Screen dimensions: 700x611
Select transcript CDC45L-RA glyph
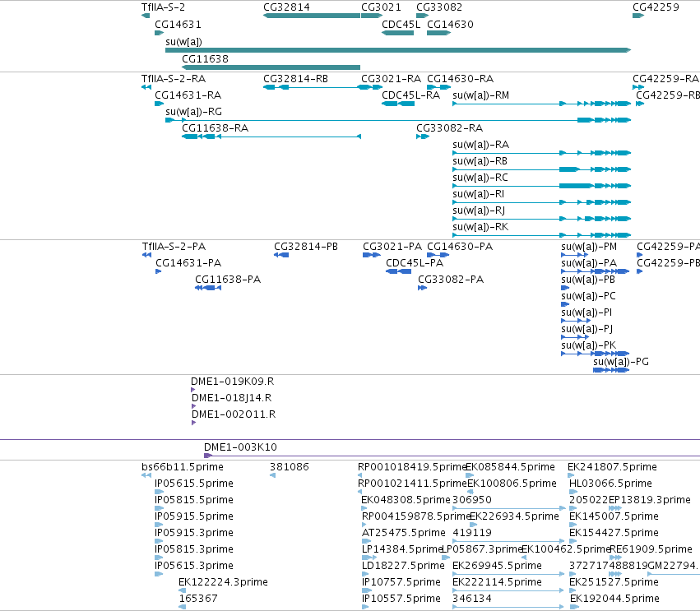[x=398, y=104]
